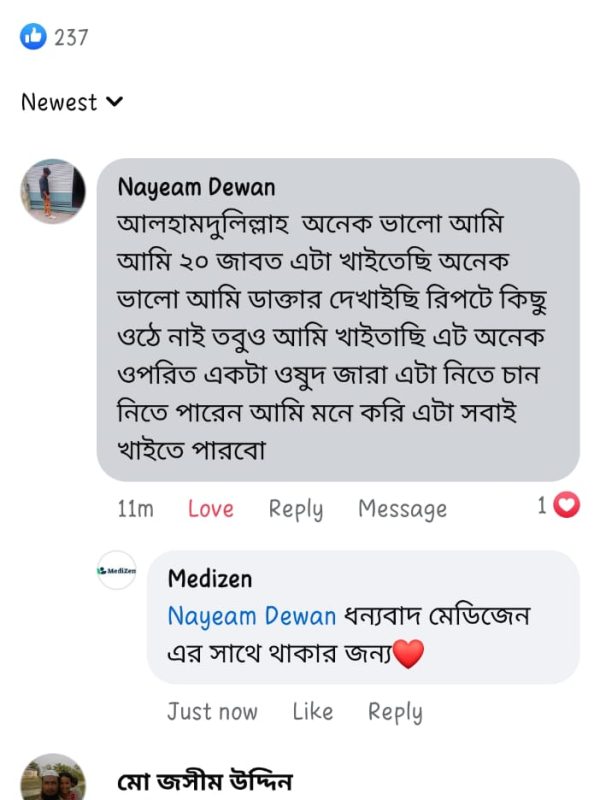Viewport: 600px width, 800px height.
Task: Open the 237 reactions count list
Action: (x=71, y=38)
